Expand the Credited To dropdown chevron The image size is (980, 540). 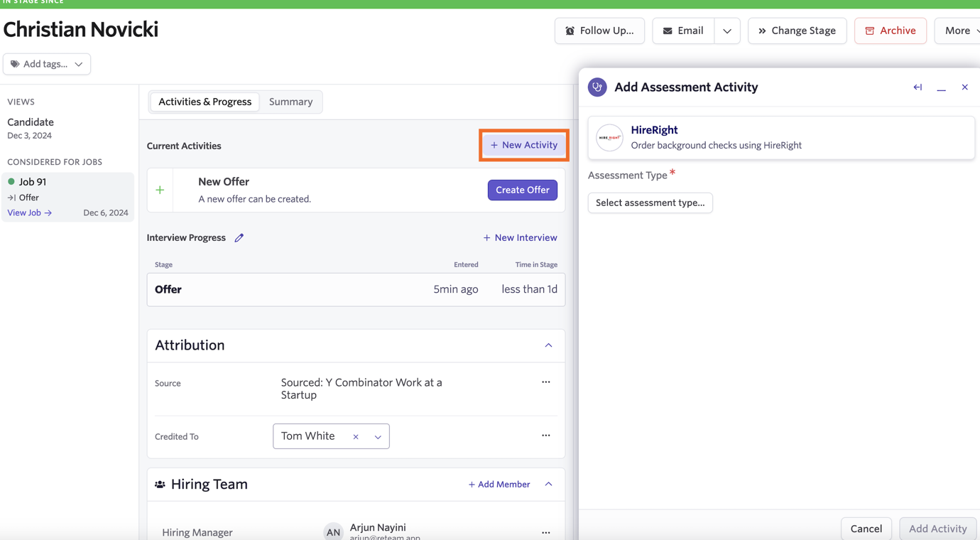(378, 437)
